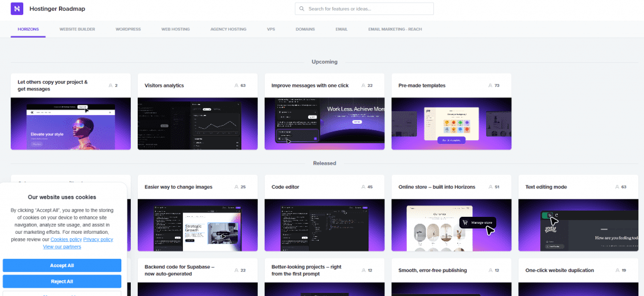The image size is (644, 296).
Task: Open the WordPress tab
Action: [128, 29]
